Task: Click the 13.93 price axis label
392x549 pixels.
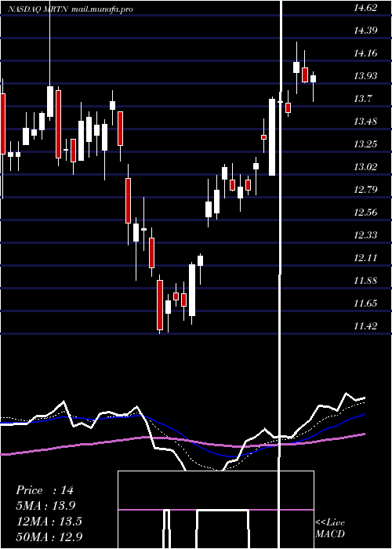Action: pos(365,75)
